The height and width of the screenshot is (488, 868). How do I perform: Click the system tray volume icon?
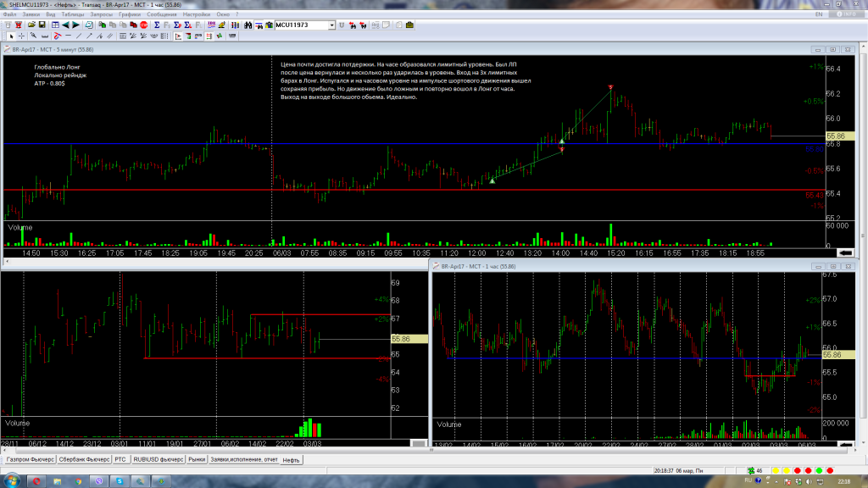tap(809, 481)
